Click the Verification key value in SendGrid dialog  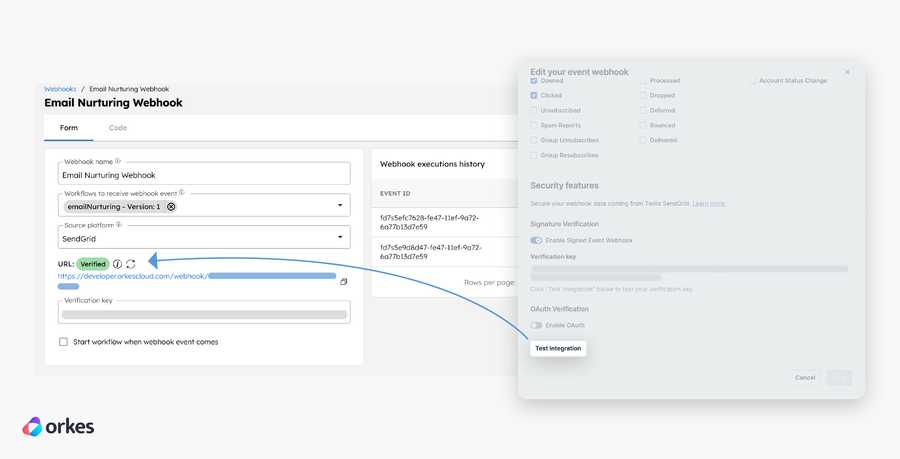689,273
